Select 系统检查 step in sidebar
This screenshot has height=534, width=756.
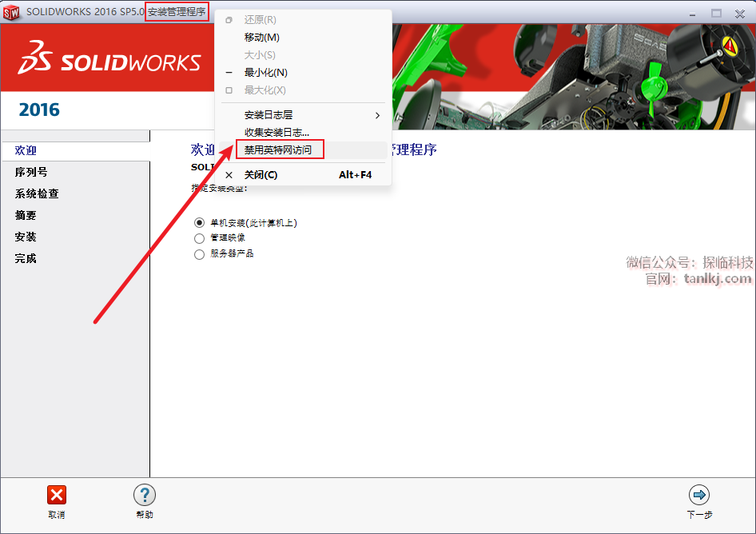(x=37, y=194)
